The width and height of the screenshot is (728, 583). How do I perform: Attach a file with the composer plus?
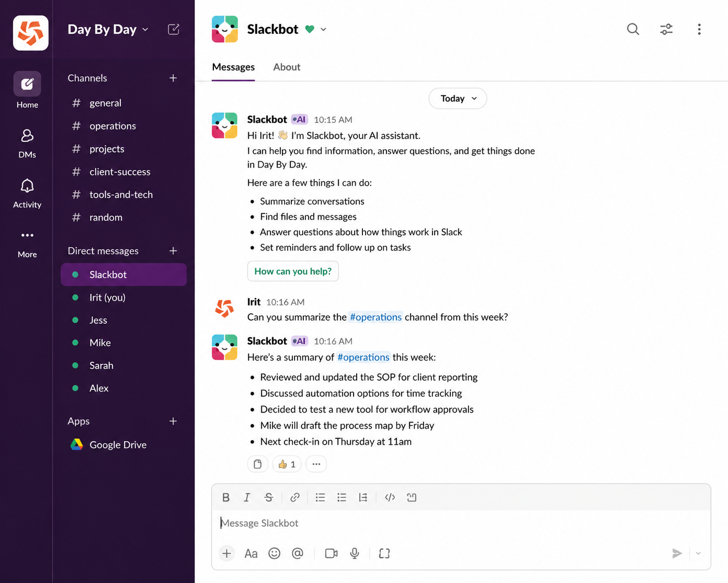[x=226, y=553]
